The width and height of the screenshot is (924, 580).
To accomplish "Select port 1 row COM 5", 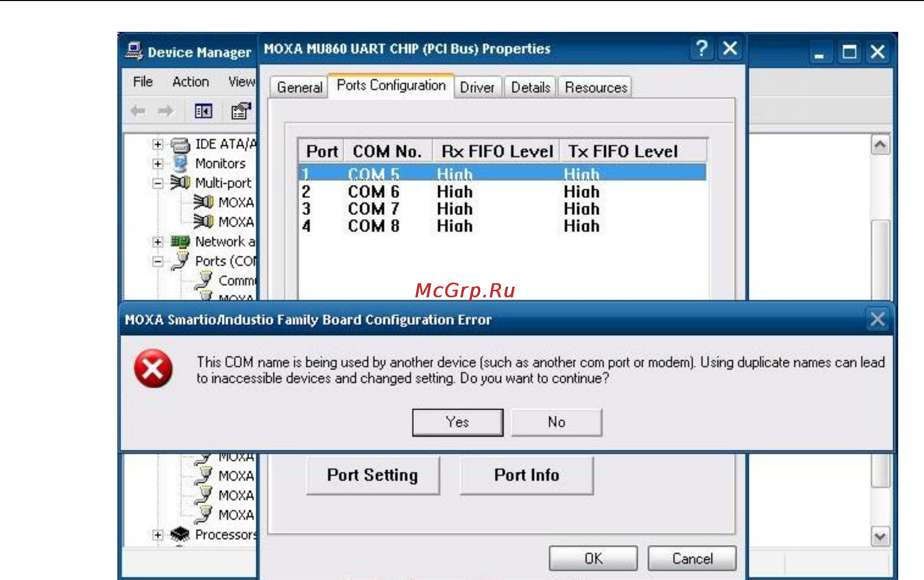I will (502, 174).
